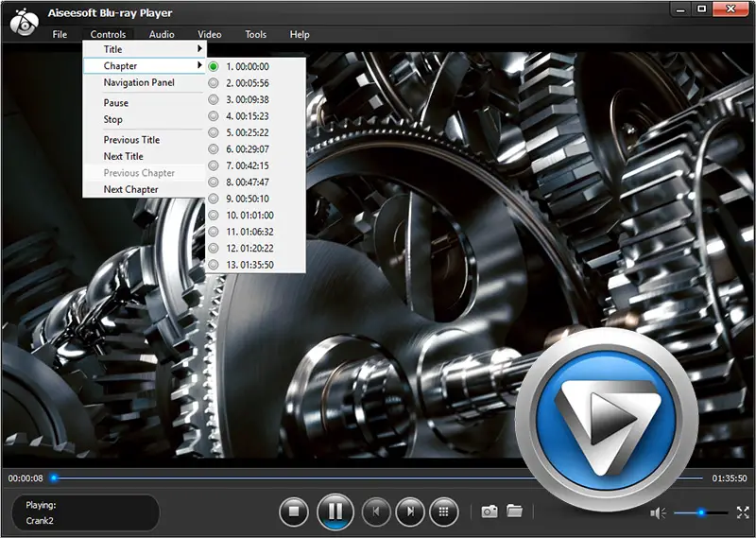Click the total duration 01:35:50 label

tap(730, 478)
